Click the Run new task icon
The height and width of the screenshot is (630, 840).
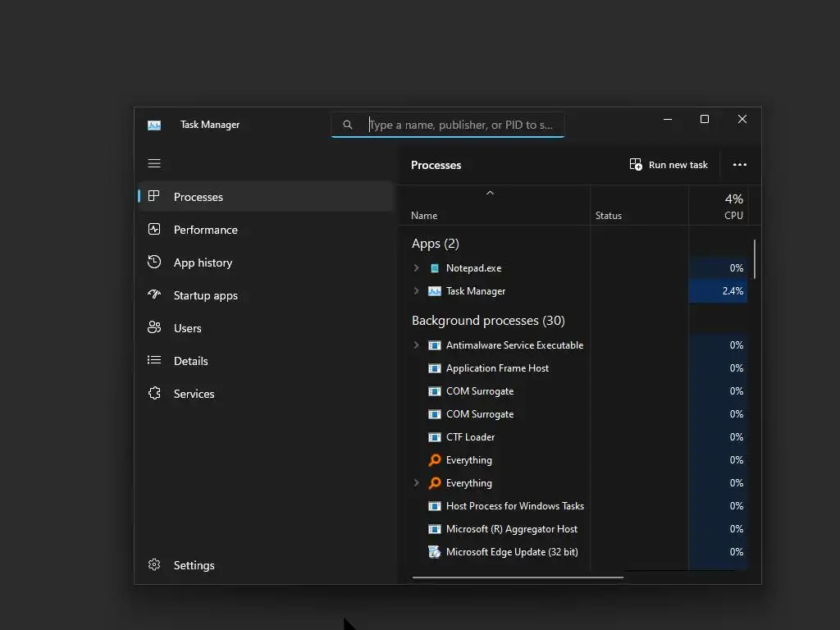click(636, 164)
